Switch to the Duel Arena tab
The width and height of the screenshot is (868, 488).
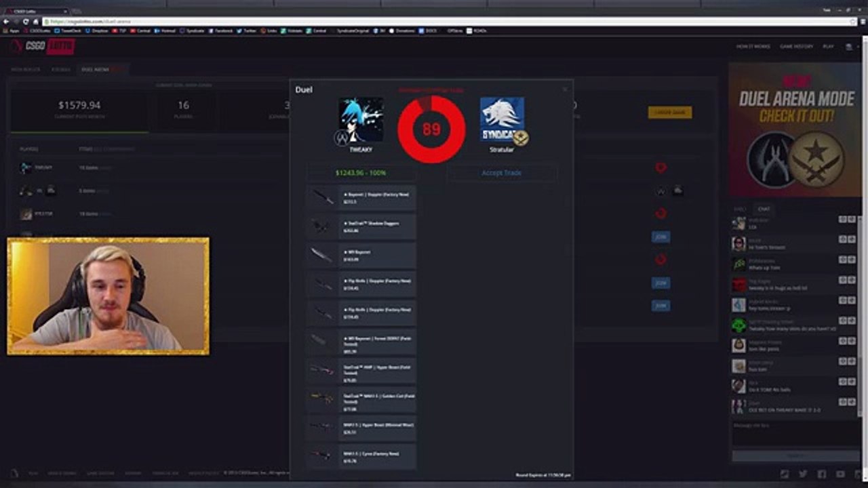pyautogui.click(x=102, y=69)
